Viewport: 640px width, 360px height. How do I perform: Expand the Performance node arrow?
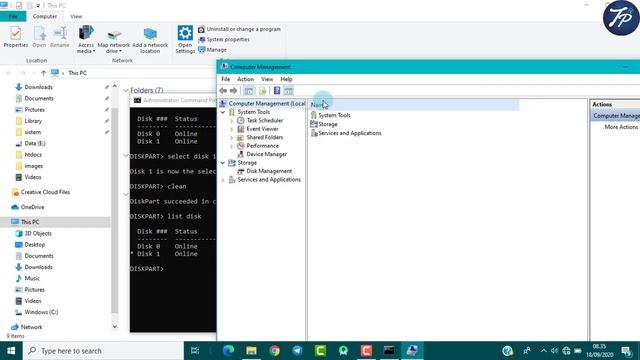coord(232,146)
